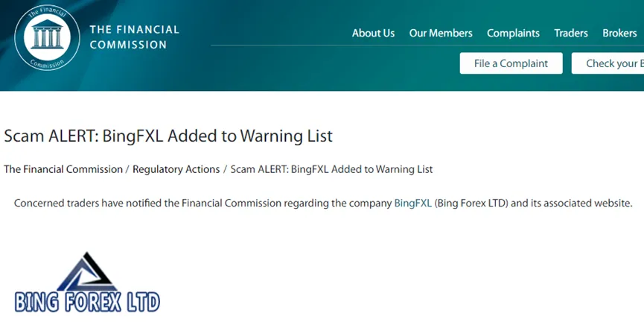
Task: Click the Financial Commission pillared building emblem
Action: point(47,37)
